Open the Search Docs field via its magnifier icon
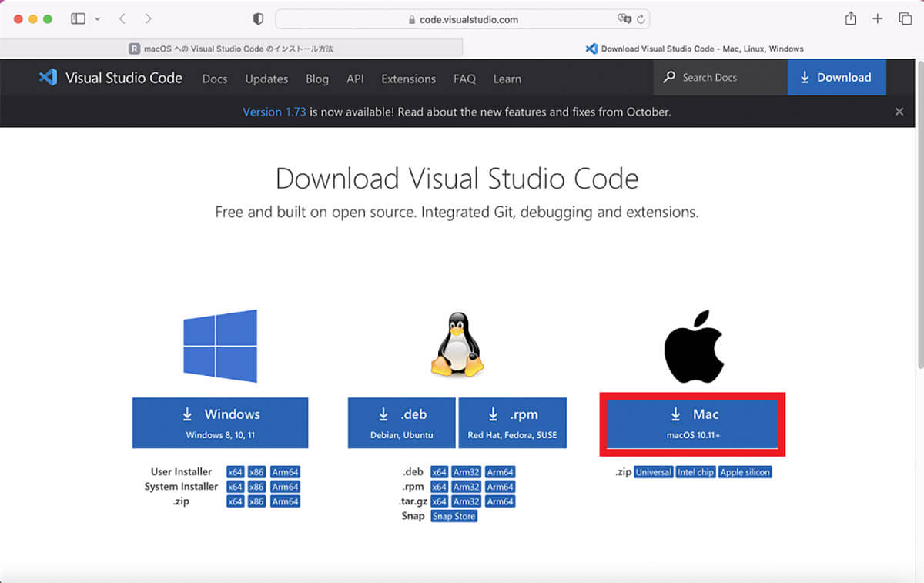Viewport: 924px width, 583px height. coord(669,77)
